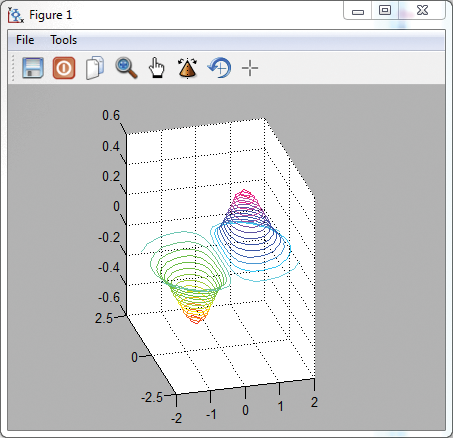Image resolution: width=453 pixels, height=438 pixels.
Task: Click the blue circular-arrow reset view icon
Action: pos(219,68)
